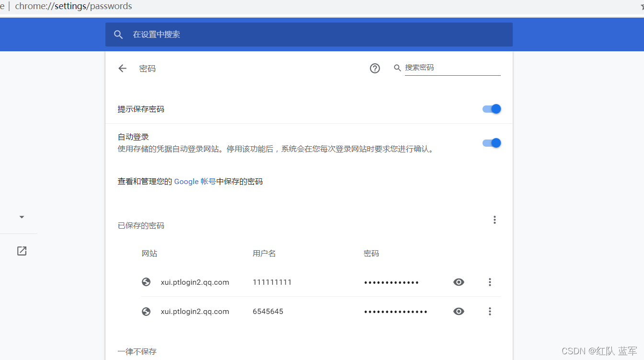Click the username 6545645
Image resolution: width=644 pixels, height=360 pixels.
268,312
